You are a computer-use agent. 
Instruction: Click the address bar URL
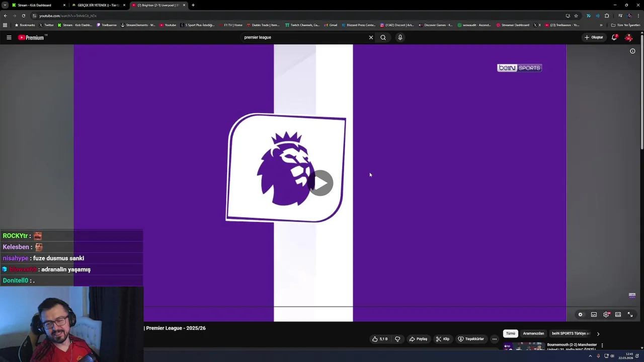(68, 16)
